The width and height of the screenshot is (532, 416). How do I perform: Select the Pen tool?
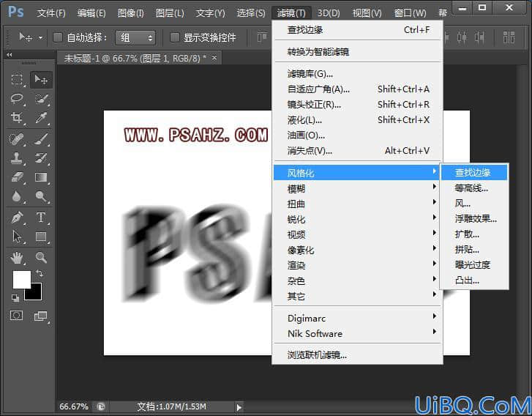[17, 218]
